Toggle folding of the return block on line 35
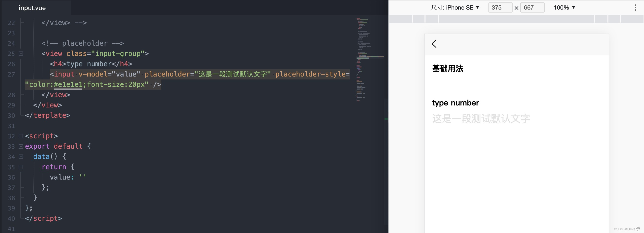 21,167
